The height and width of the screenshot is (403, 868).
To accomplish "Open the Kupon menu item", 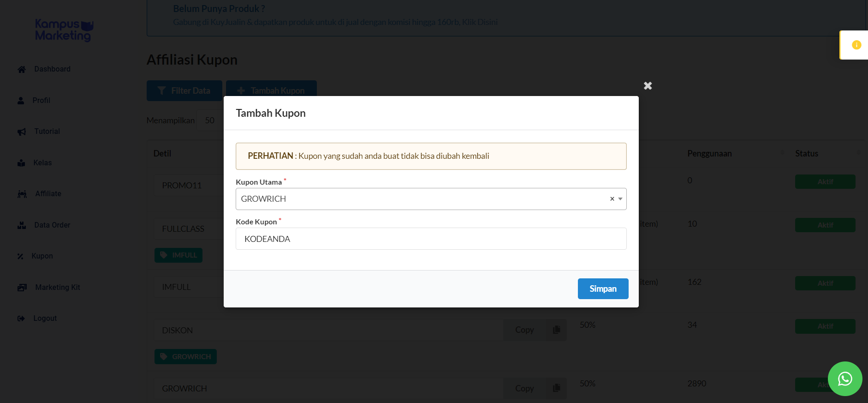I will (42, 256).
